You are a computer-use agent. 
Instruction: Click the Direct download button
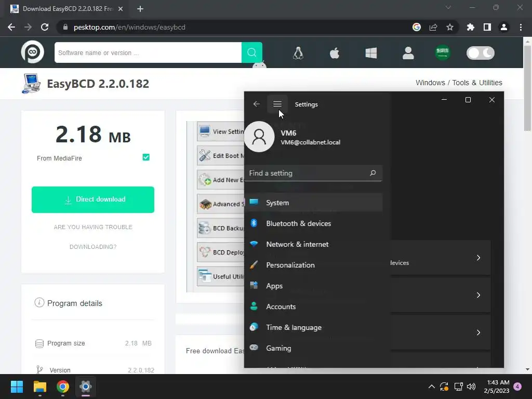93,199
